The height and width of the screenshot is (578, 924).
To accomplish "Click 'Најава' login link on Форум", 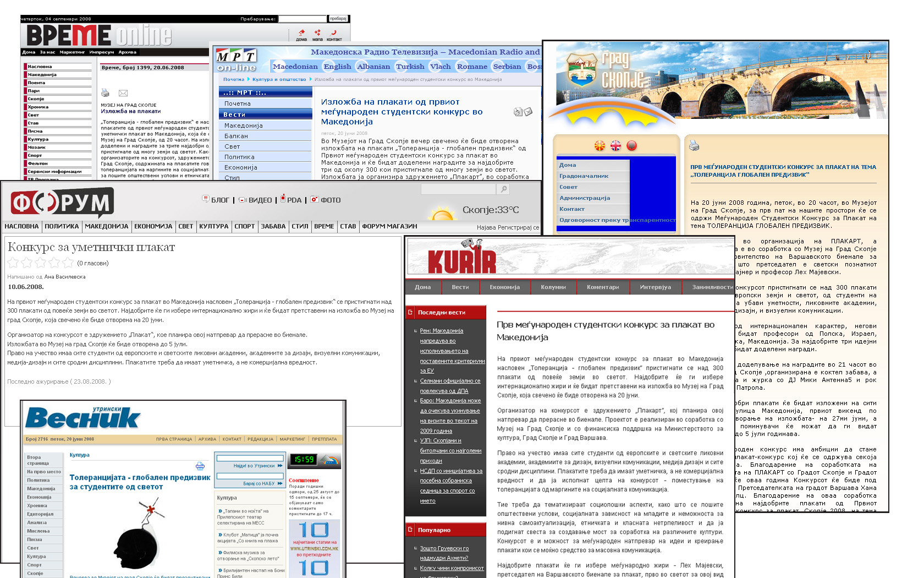I will [486, 227].
